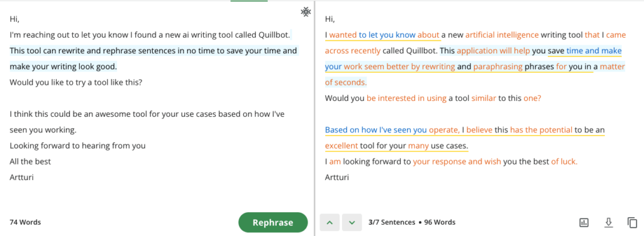Click the highlighted input sentence starting "This tool can rewrite"

153,58
